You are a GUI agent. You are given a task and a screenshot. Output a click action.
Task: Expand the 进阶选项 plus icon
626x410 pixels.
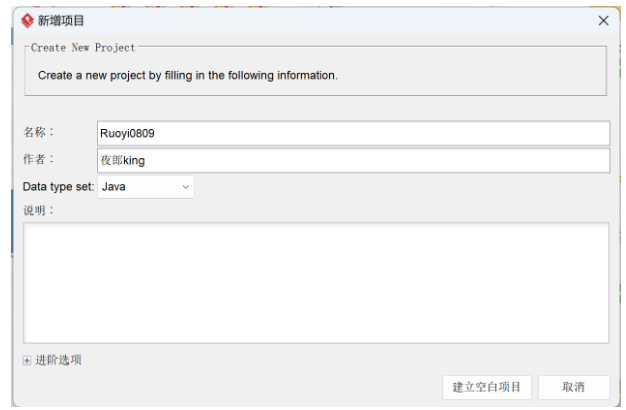(27, 361)
